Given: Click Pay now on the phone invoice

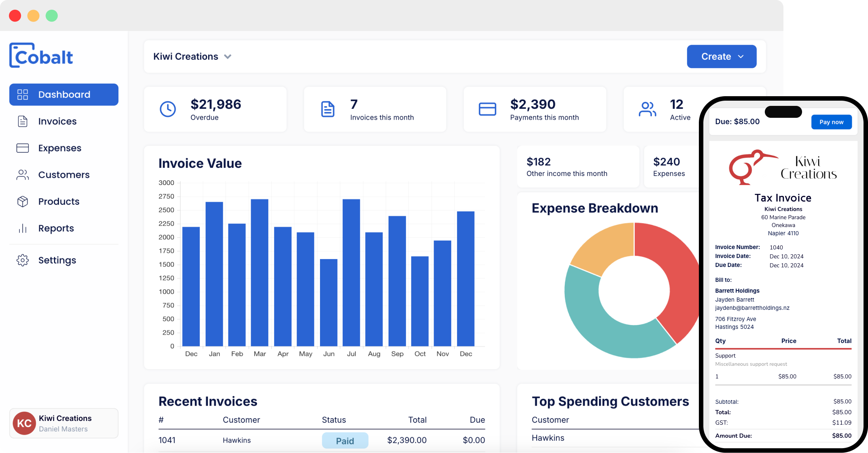Looking at the screenshot, I should [x=831, y=122].
